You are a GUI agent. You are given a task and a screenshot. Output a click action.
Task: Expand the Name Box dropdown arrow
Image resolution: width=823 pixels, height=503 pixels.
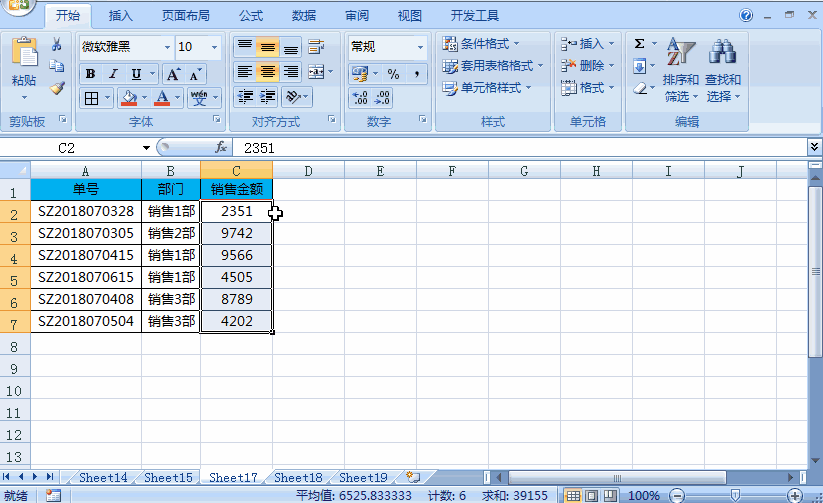[146, 148]
